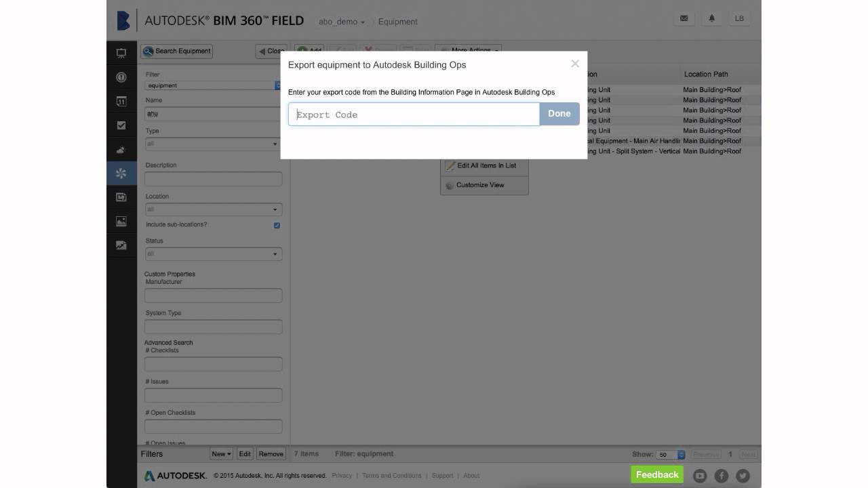Visit Autodesk YouTube channel icon
This screenshot has width=868, height=488.
point(699,476)
